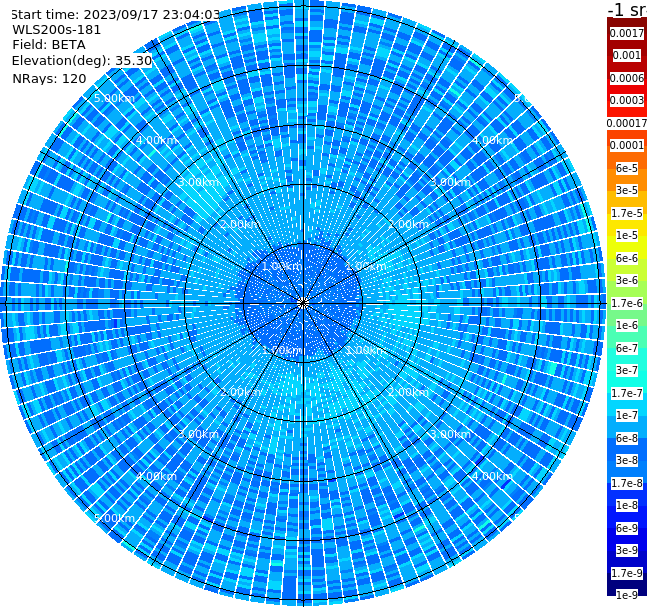The image size is (647, 607).
Task: Select the lower-right 2.00km range label
Action: (408, 392)
